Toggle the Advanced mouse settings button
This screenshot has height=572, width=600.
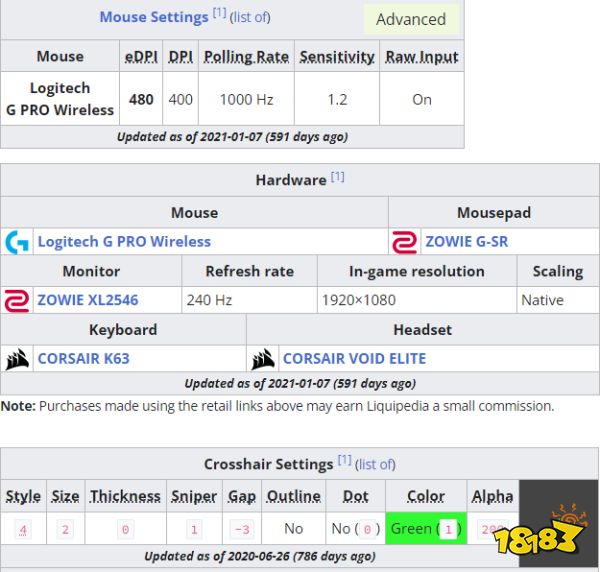[411, 19]
